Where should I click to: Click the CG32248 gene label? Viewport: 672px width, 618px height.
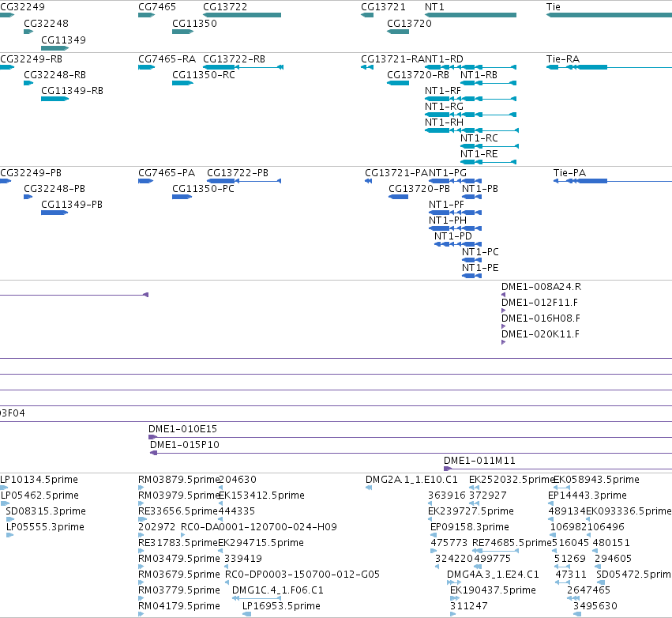[46, 24]
